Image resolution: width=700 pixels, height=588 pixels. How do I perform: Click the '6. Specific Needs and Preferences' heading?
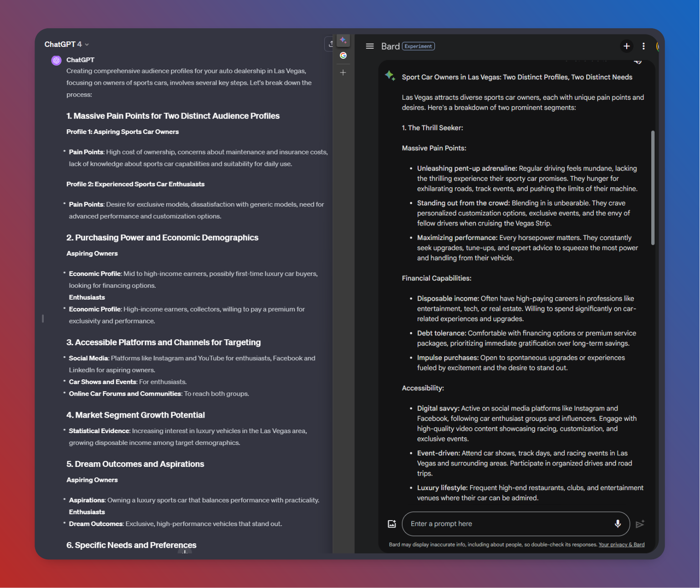pos(131,545)
